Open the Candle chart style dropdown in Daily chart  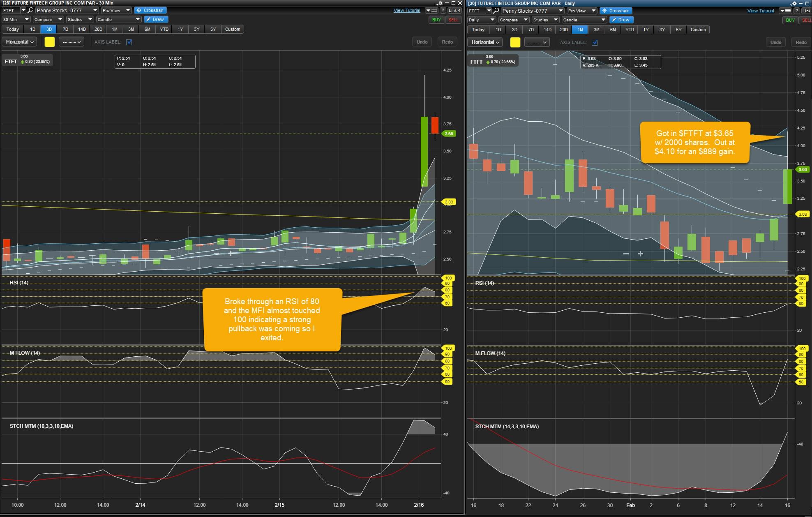point(584,20)
